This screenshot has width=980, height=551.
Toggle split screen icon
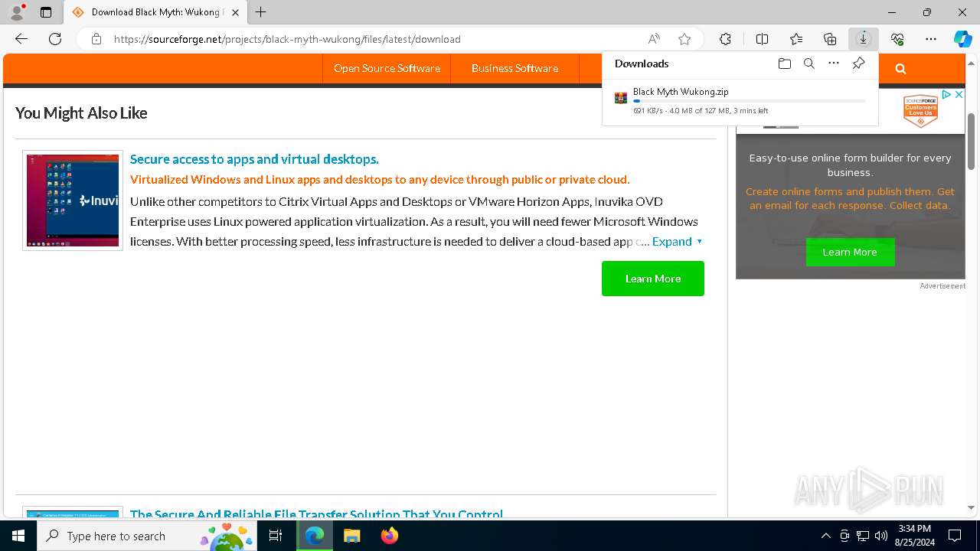(x=762, y=39)
